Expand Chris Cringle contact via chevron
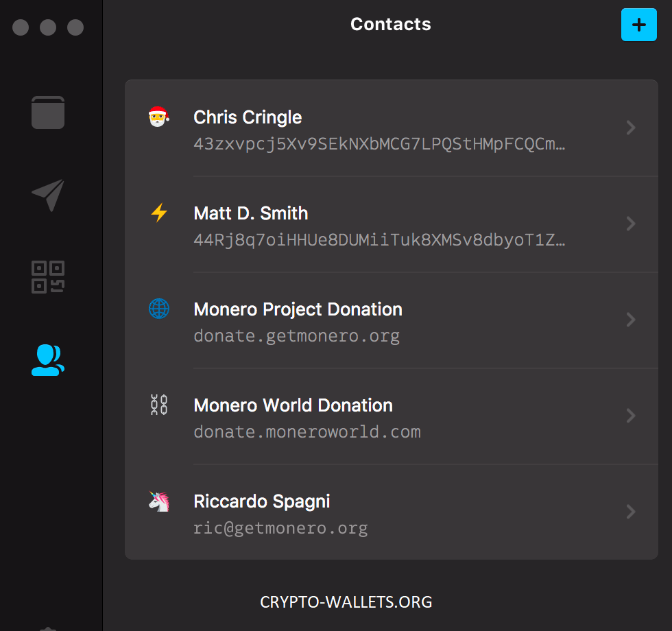The height and width of the screenshot is (631, 672). [x=630, y=128]
